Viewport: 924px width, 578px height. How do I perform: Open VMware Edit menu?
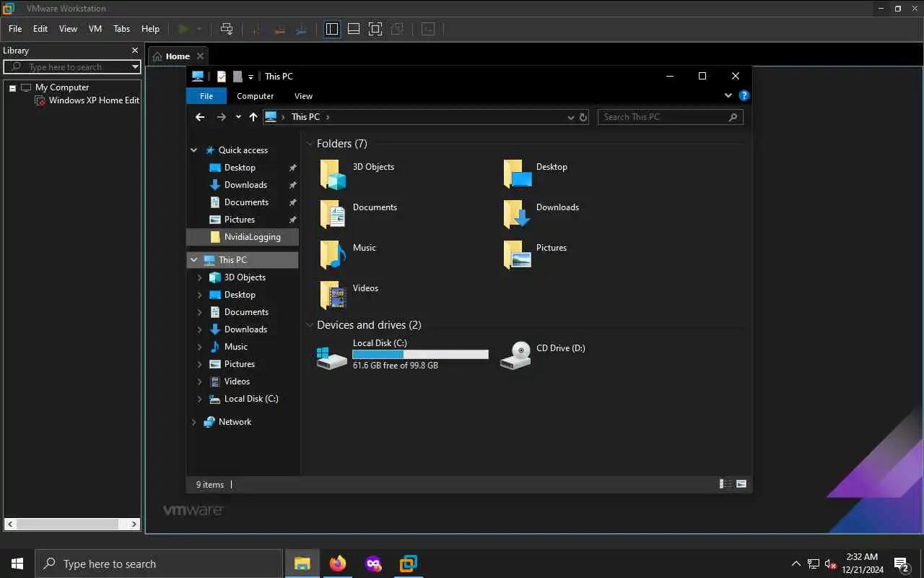pos(40,29)
